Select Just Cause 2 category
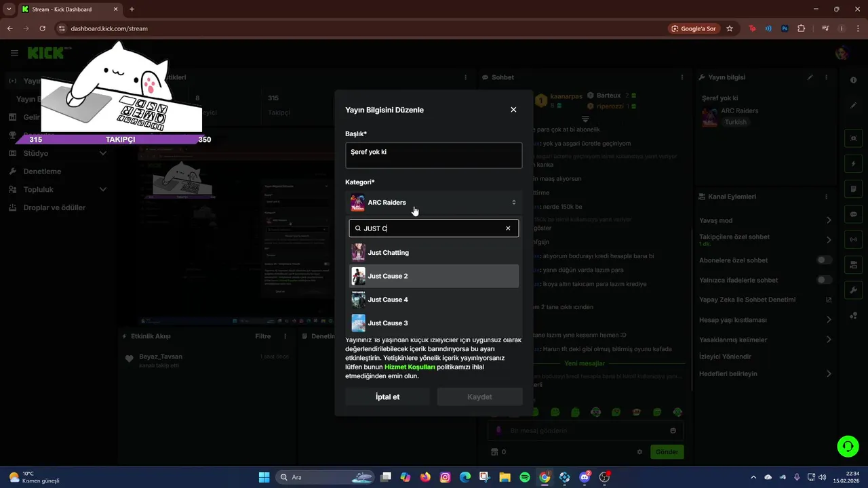 pyautogui.click(x=433, y=276)
